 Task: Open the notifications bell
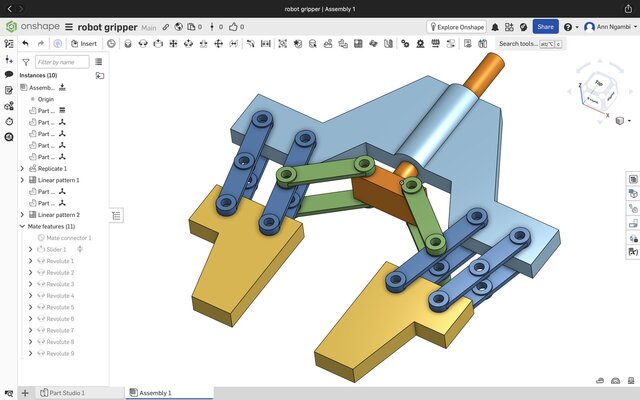[495, 27]
